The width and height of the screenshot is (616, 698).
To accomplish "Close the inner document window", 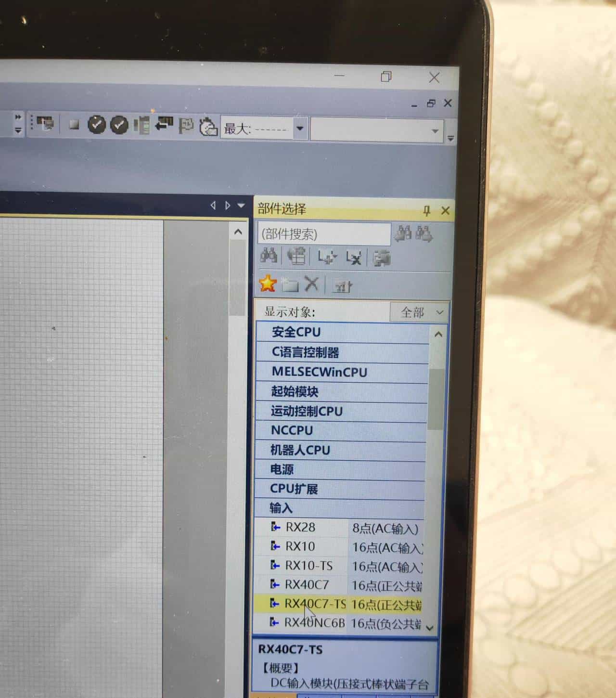I will 448,103.
